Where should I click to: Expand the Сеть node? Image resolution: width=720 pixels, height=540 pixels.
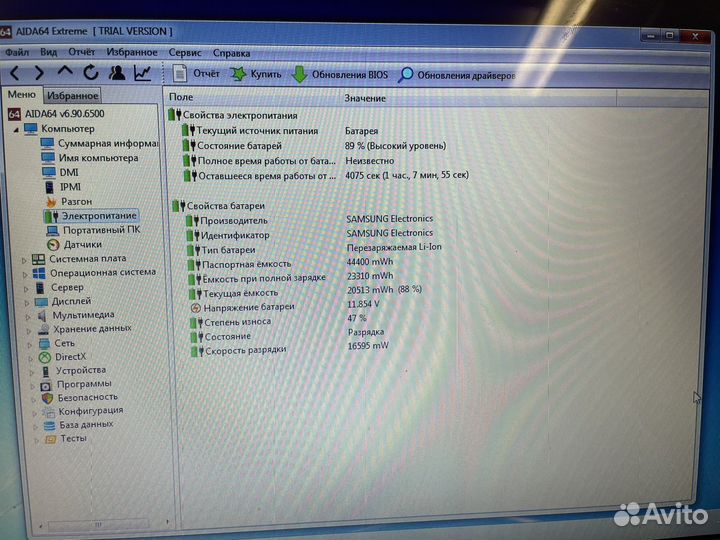30,344
